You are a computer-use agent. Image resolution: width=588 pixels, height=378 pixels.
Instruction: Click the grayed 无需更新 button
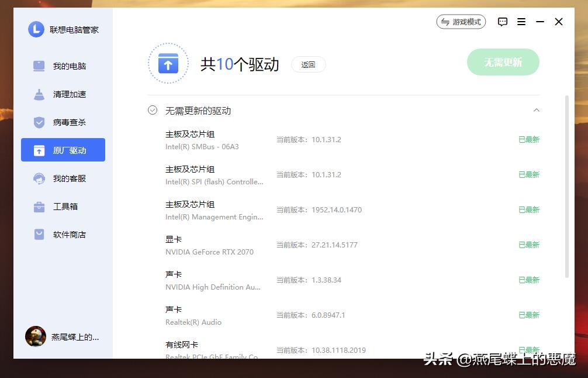pyautogui.click(x=503, y=62)
